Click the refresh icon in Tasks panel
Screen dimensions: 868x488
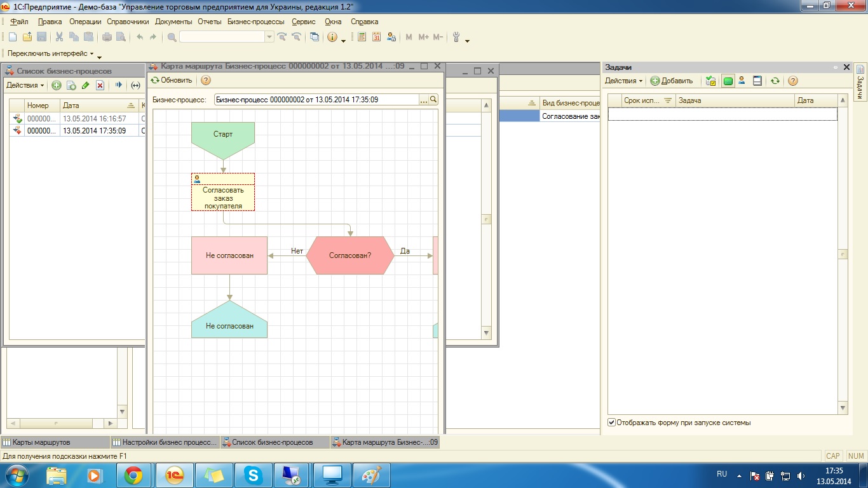tap(775, 81)
